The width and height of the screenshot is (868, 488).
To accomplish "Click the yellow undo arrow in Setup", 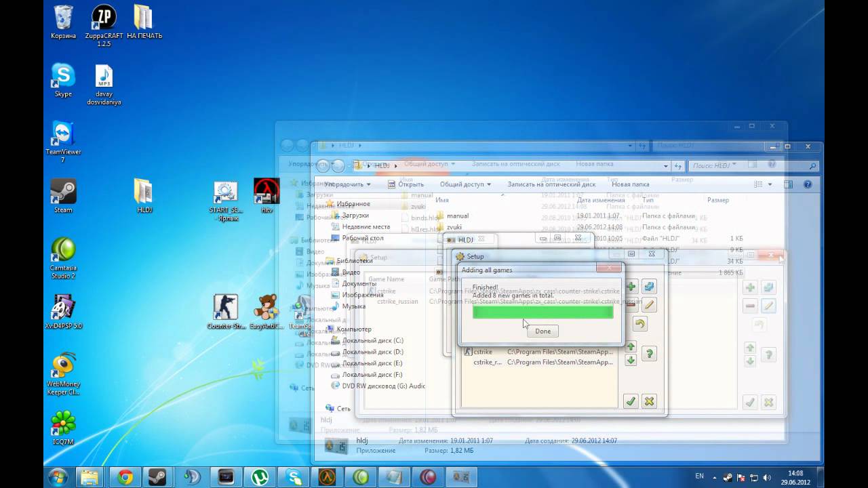I will click(639, 324).
